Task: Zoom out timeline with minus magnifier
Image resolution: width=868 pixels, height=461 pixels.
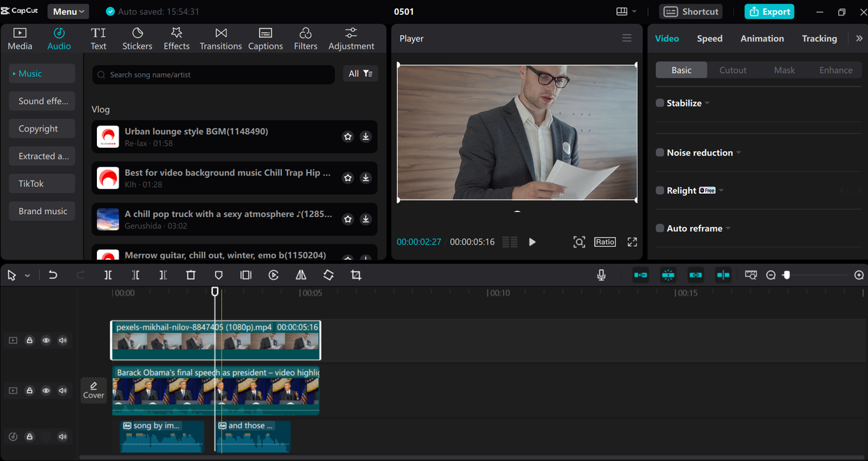Action: (770, 275)
